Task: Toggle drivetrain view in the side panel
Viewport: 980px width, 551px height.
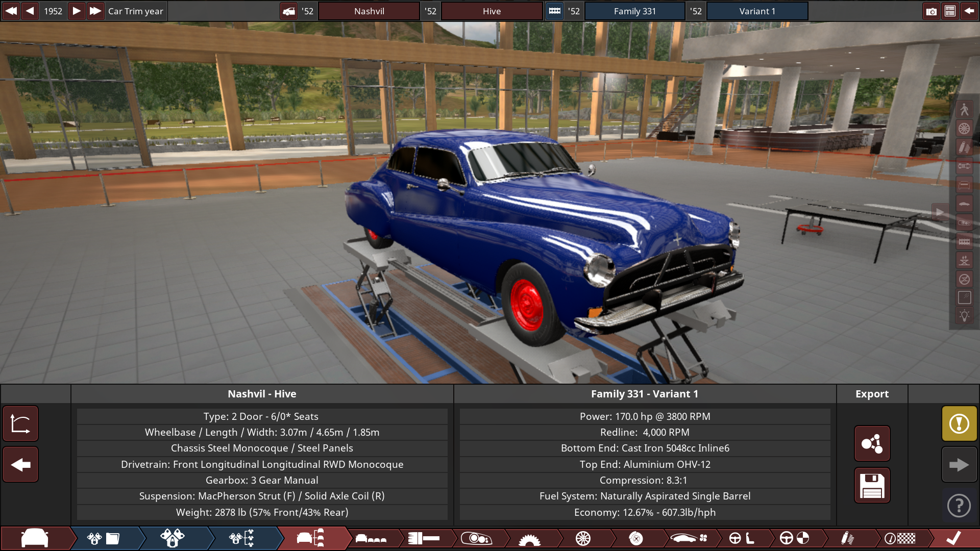Action: [x=964, y=166]
